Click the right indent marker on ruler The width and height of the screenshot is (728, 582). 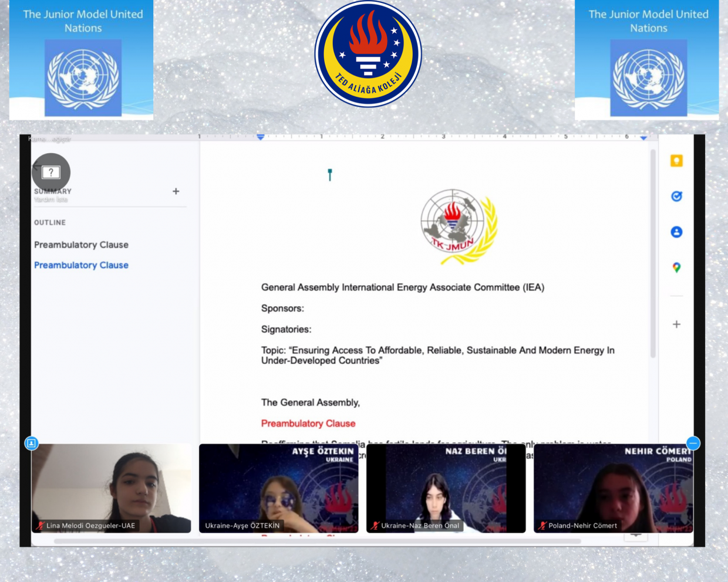(x=643, y=137)
